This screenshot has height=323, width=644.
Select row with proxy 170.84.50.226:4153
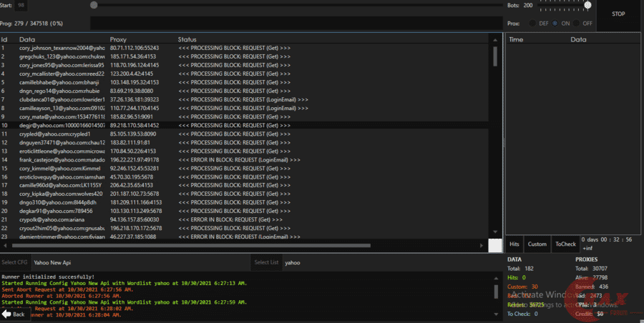click(x=245, y=151)
